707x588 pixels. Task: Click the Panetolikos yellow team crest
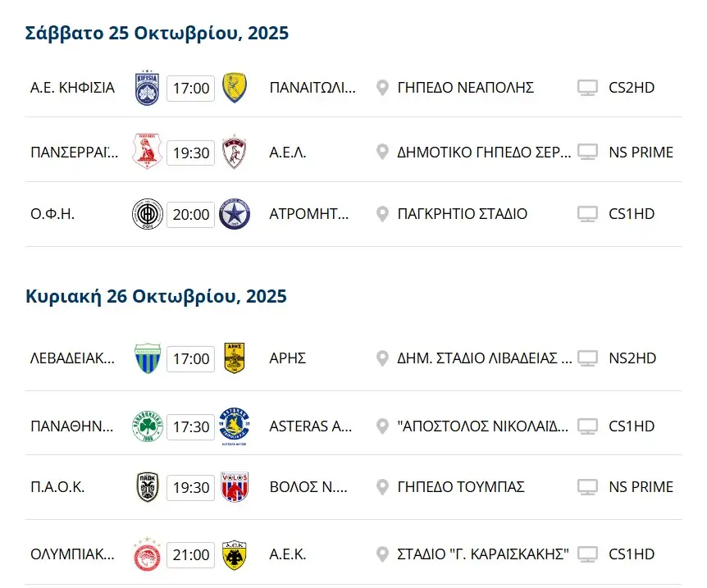tap(235, 87)
